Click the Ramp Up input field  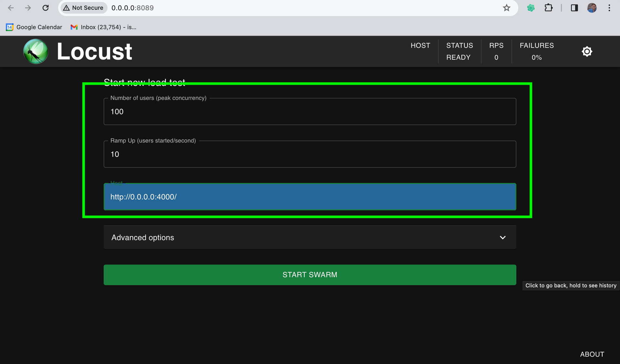point(309,154)
